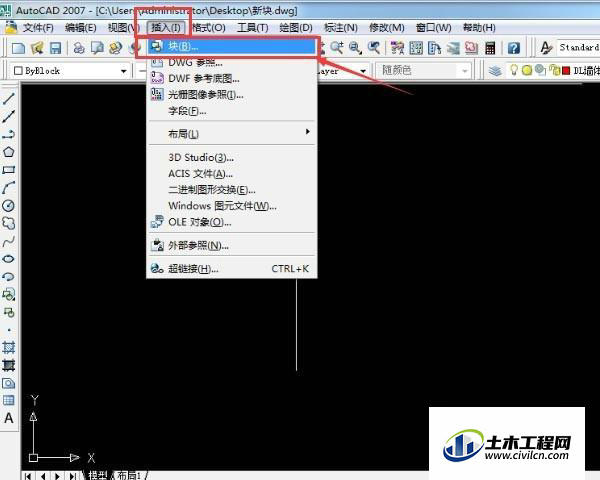This screenshot has height=480, width=600.
Task: Open the Standard text style dropdown
Action: point(578,47)
